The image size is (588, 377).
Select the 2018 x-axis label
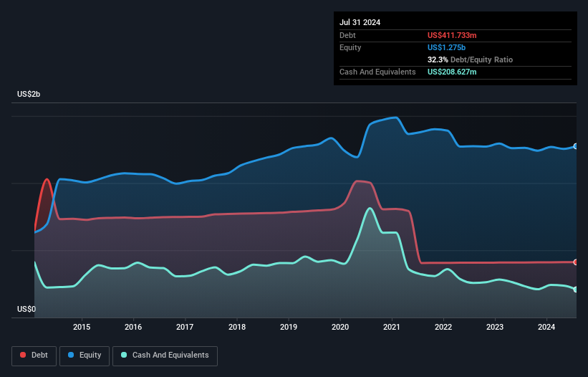pos(237,327)
